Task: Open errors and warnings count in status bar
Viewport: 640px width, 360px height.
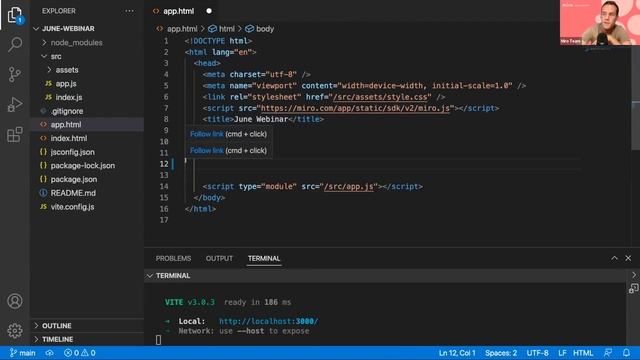Action: click(x=80, y=353)
